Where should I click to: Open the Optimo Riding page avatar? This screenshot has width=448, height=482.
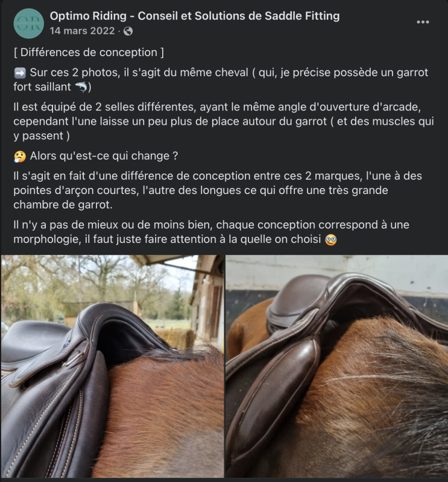coord(28,23)
